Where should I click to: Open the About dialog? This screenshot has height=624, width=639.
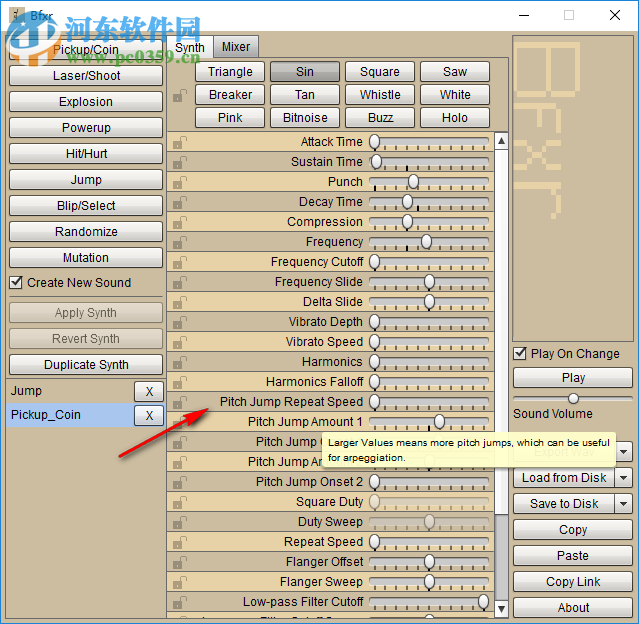coord(573,608)
